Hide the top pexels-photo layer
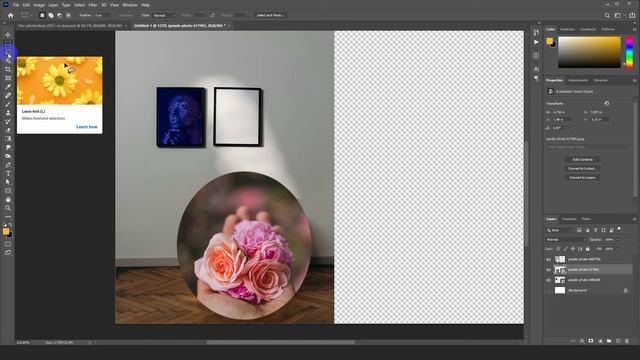The width and height of the screenshot is (640, 360). point(549,260)
